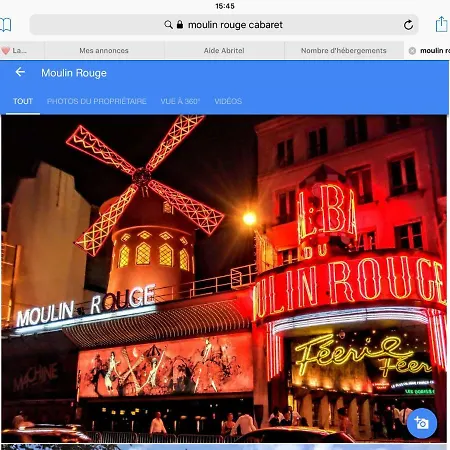450x450 pixels.
Task: Select the TOUT photos tab
Action: 23,101
